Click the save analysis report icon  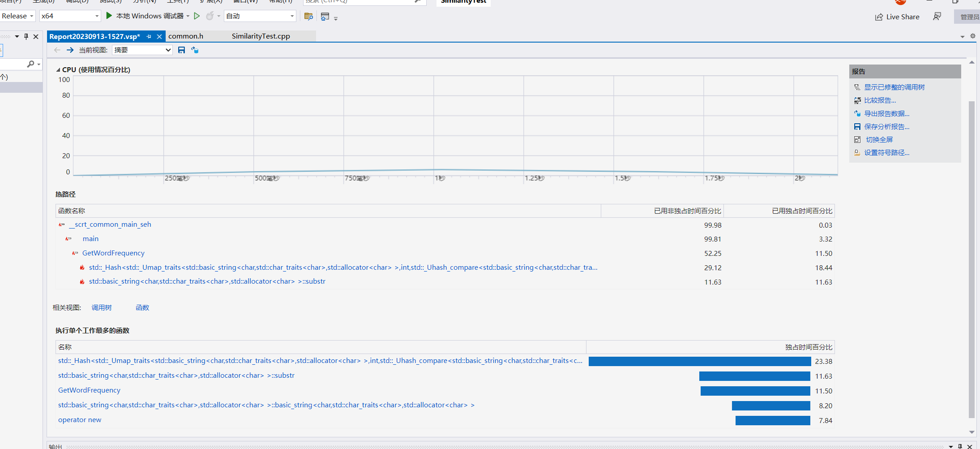[x=857, y=126]
